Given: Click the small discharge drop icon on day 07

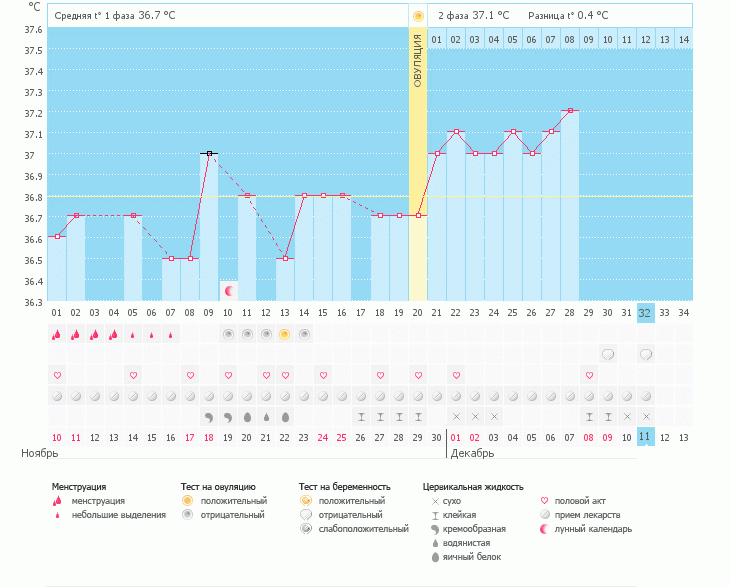Looking at the screenshot, I should 171,335.
